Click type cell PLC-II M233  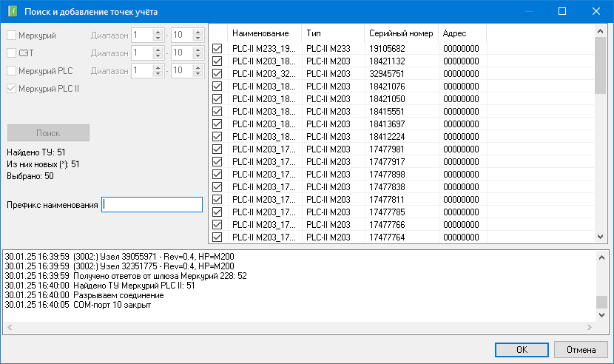click(328, 49)
